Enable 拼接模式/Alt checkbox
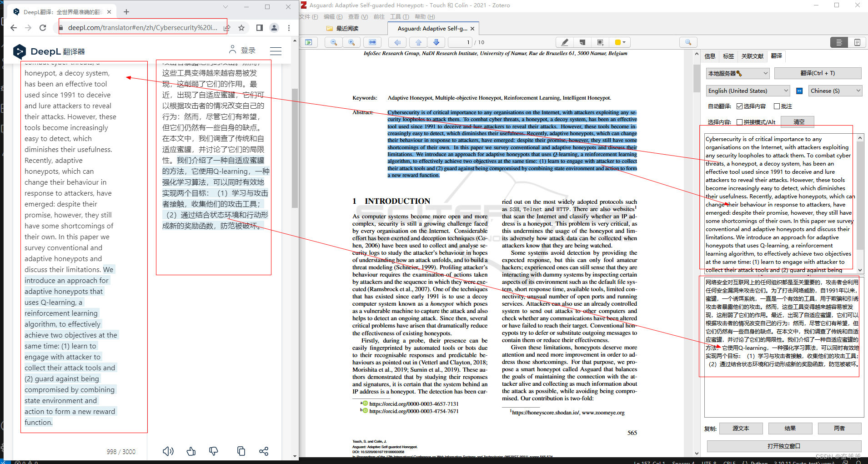The width and height of the screenshot is (868, 464). tap(739, 122)
